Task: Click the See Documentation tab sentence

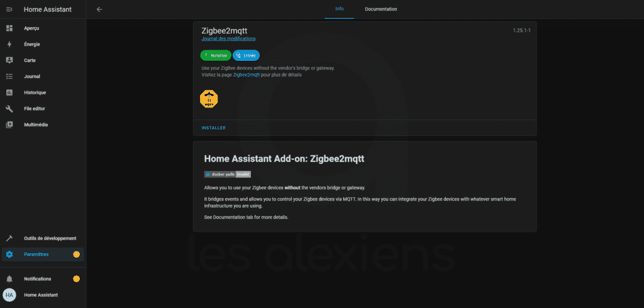Action: 246,217
